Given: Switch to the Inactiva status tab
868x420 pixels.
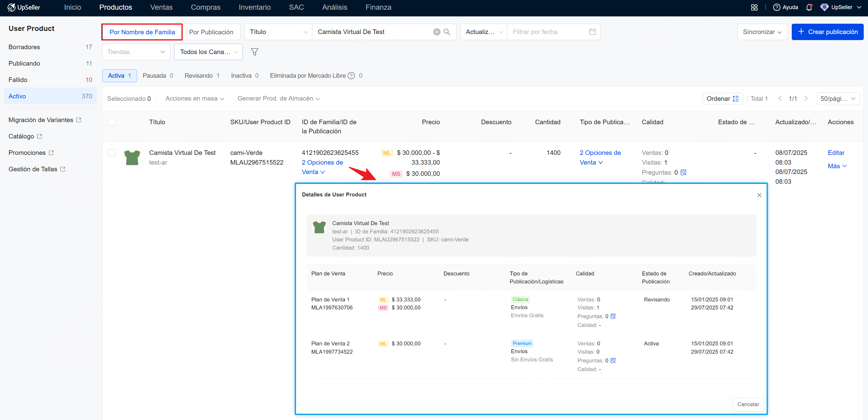Looking at the screenshot, I should 245,76.
